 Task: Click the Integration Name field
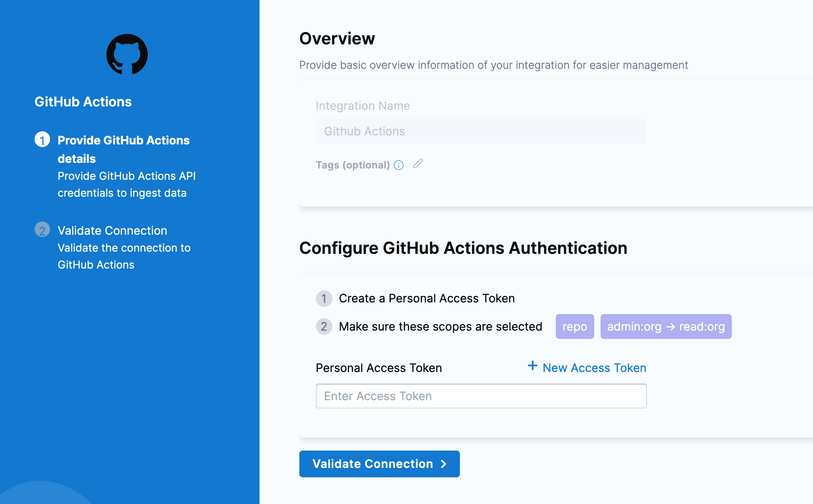click(x=481, y=131)
